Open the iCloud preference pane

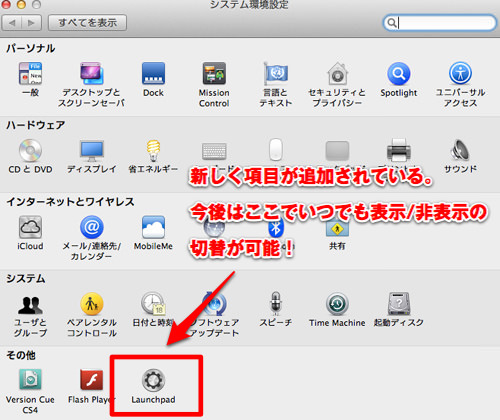[30, 227]
